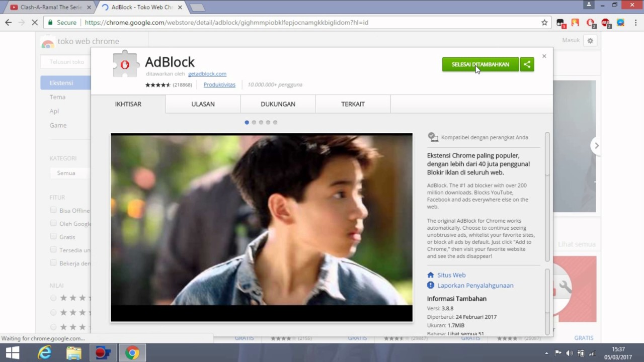Click Laporkan Penyalahgunaan link
Viewport: 644px width, 362px height.
point(475,285)
